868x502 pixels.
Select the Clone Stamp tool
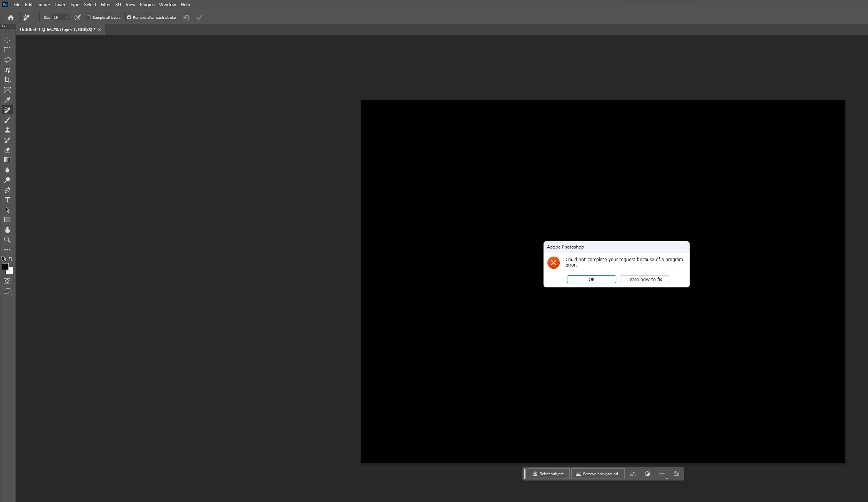(x=7, y=130)
